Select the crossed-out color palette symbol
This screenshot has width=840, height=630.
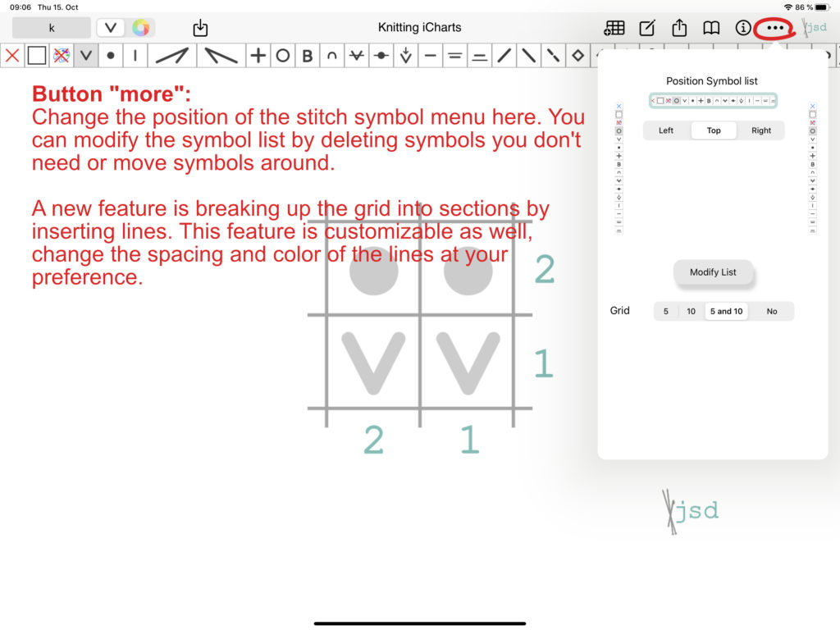click(61, 55)
